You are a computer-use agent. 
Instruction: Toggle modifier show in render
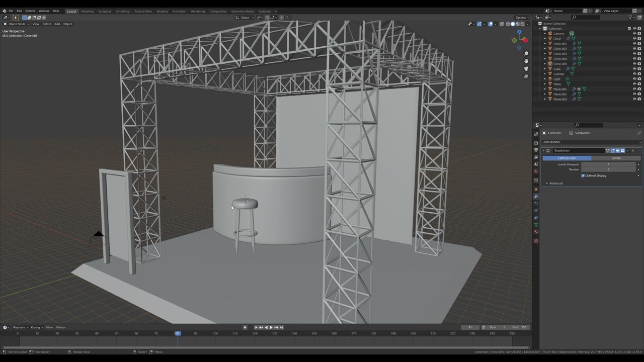(x=622, y=150)
